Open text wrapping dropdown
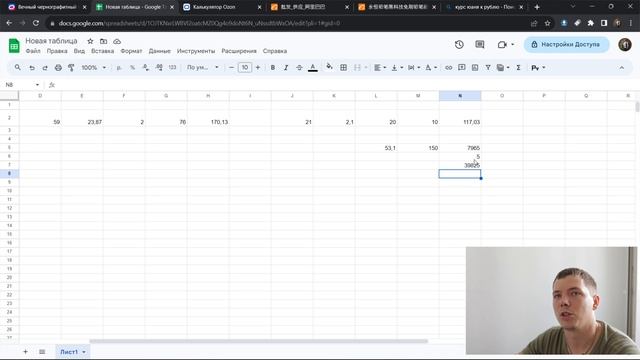The image size is (640, 360). 414,68
